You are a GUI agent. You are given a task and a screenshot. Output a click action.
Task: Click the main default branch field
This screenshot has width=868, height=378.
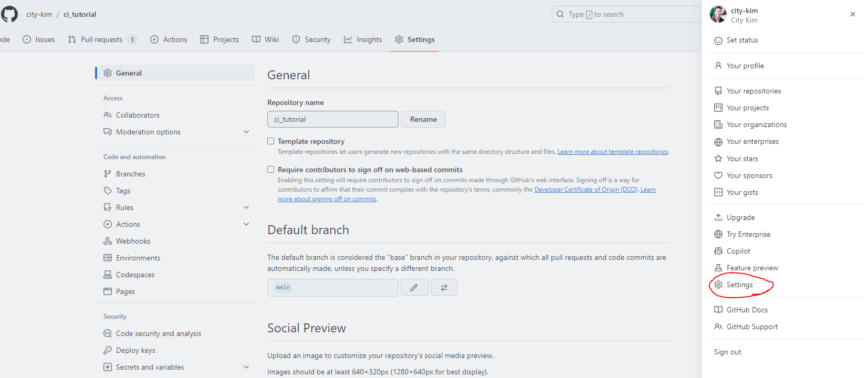[333, 287]
